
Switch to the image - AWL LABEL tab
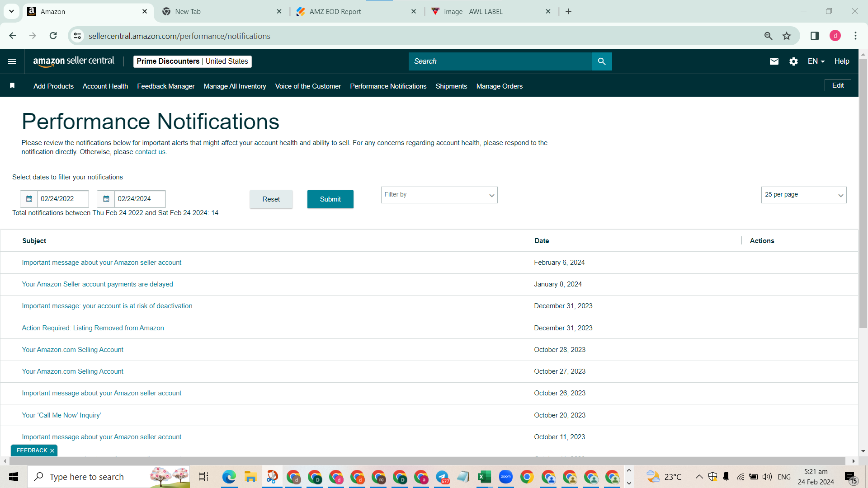(x=491, y=11)
